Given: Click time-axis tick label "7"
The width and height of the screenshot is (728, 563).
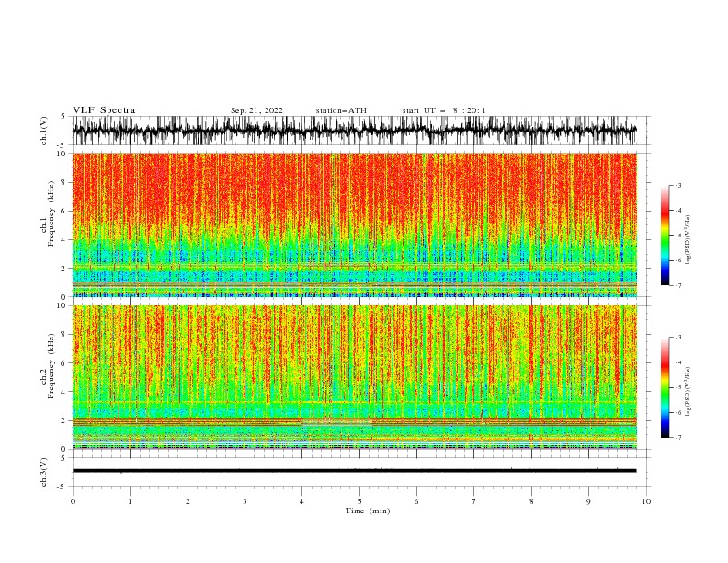Looking at the screenshot, I should point(474,501).
